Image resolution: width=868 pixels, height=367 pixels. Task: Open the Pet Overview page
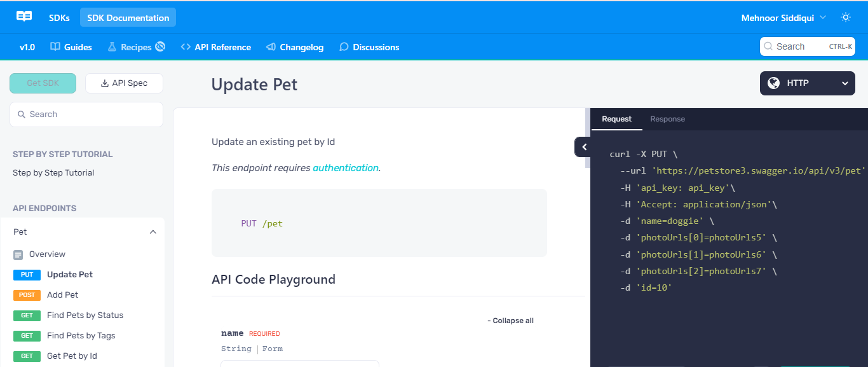point(47,254)
